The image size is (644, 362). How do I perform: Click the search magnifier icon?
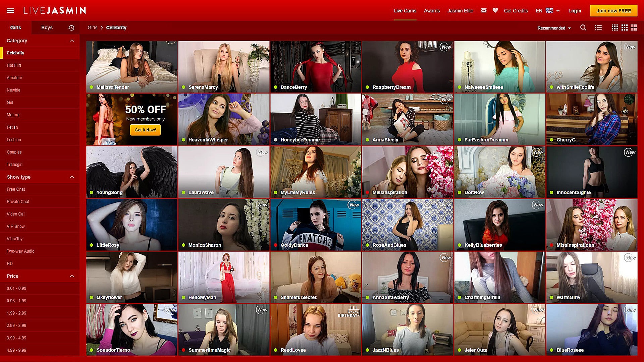tap(583, 28)
